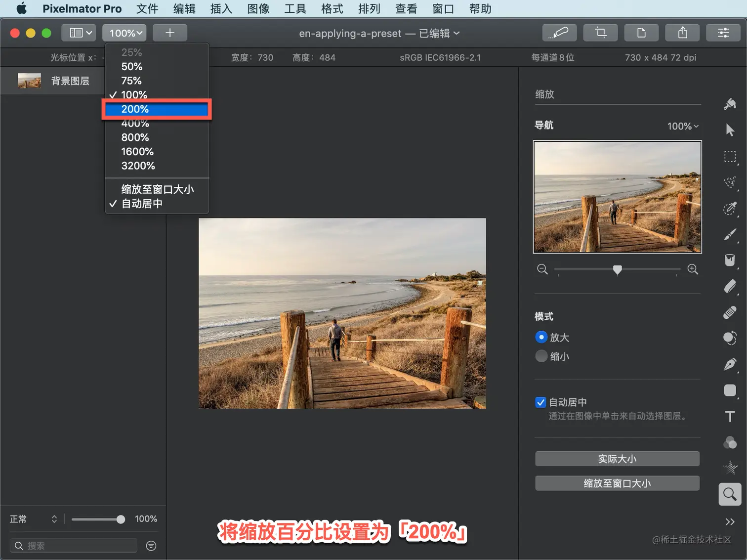Collapse the 100% zoom dropdown in toolbar
The width and height of the screenshot is (747, 560).
(124, 33)
